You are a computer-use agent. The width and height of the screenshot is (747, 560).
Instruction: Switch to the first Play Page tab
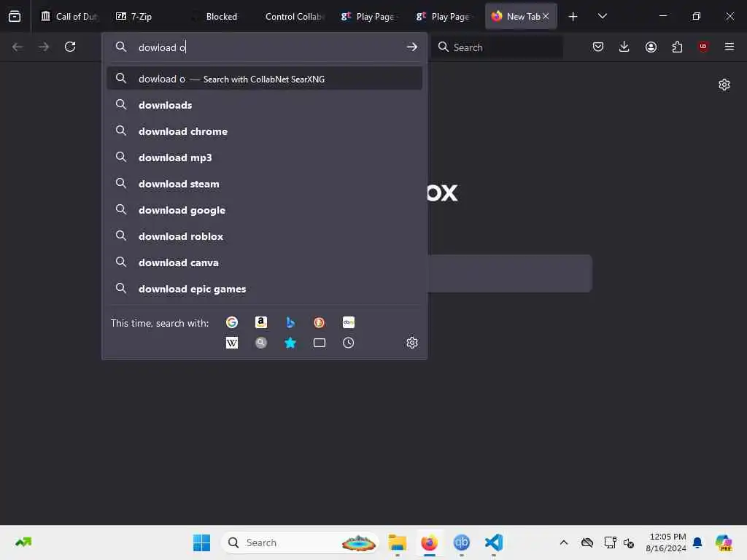click(x=368, y=16)
